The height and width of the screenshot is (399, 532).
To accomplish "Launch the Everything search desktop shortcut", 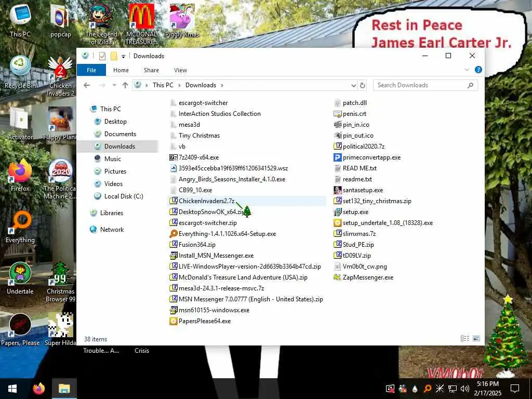I will tap(20, 227).
